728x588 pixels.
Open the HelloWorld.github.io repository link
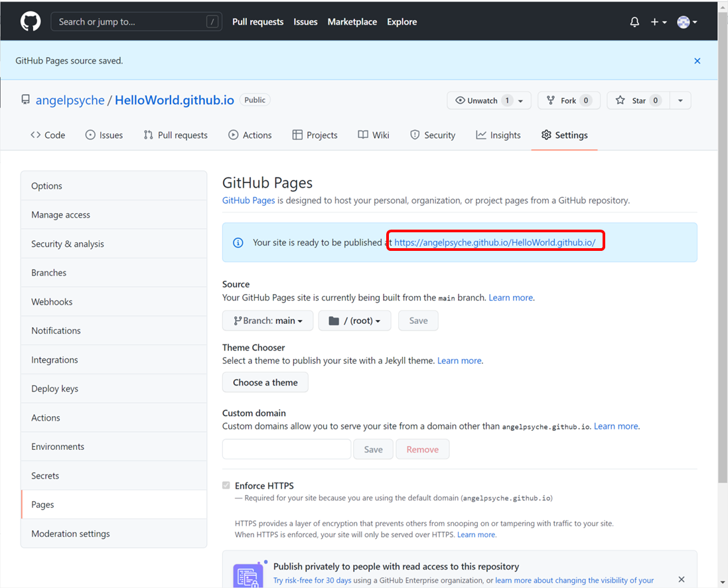175,100
